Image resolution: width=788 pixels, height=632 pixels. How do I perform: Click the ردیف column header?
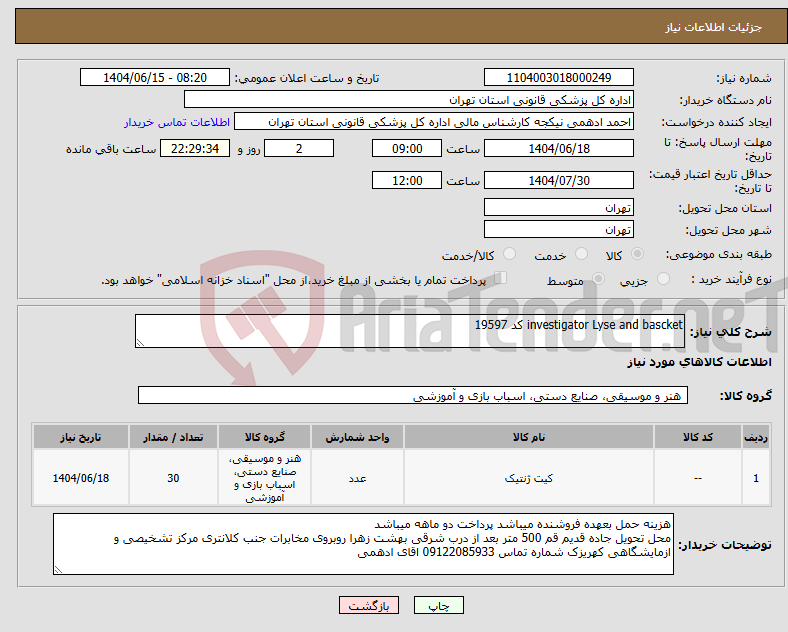click(x=756, y=437)
